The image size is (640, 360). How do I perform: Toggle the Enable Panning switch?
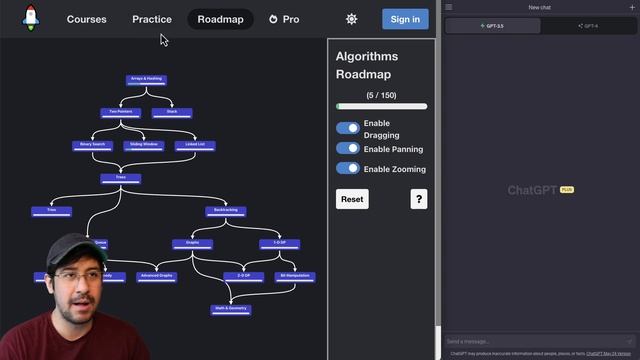[x=348, y=148]
